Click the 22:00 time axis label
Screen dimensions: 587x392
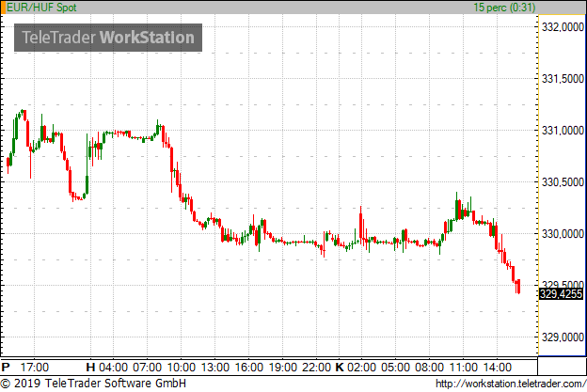[317, 368]
